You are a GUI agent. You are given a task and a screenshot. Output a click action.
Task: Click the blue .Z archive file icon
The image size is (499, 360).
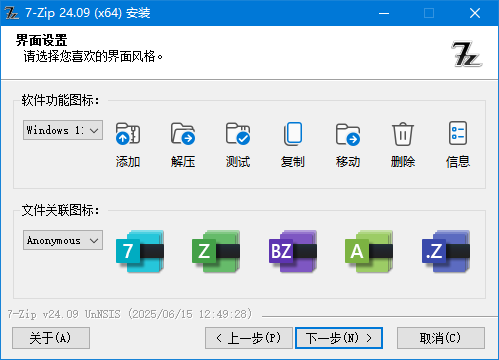446,251
